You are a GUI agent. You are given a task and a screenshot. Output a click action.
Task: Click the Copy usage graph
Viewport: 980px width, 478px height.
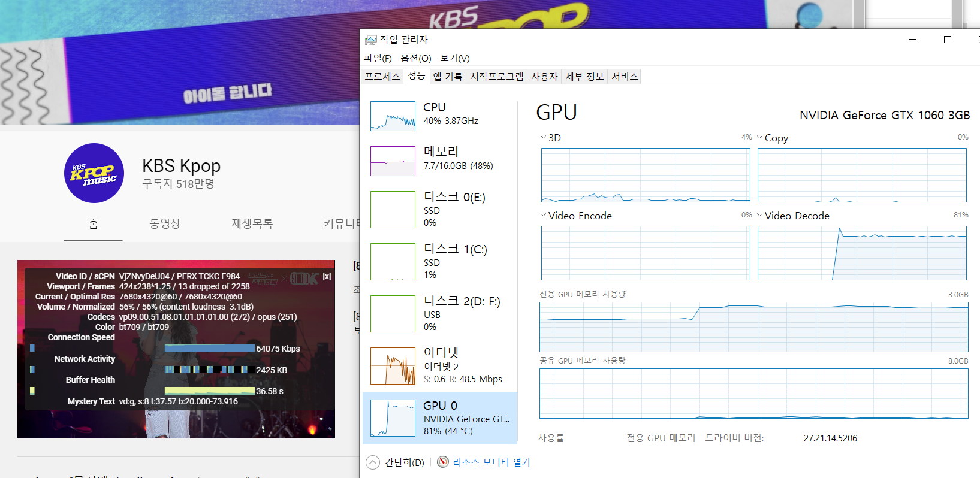coord(862,176)
